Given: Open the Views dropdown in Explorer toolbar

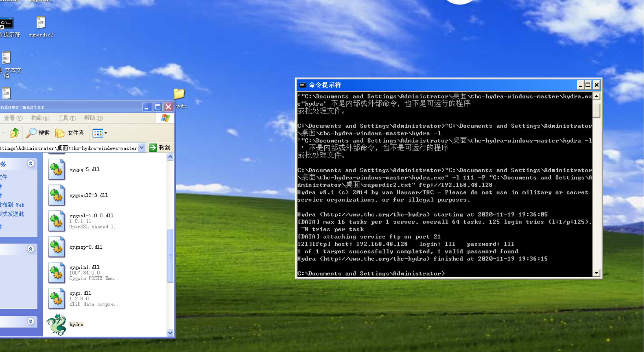Looking at the screenshot, I should [100, 133].
